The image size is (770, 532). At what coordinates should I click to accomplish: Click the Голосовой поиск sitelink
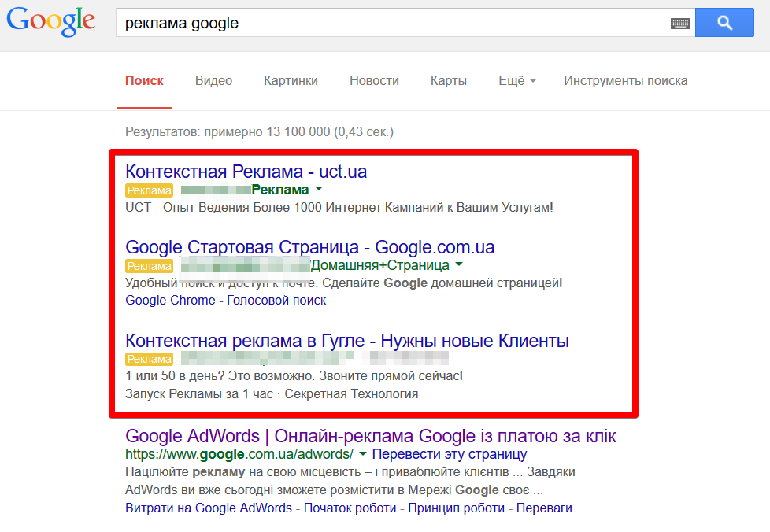[276, 301]
